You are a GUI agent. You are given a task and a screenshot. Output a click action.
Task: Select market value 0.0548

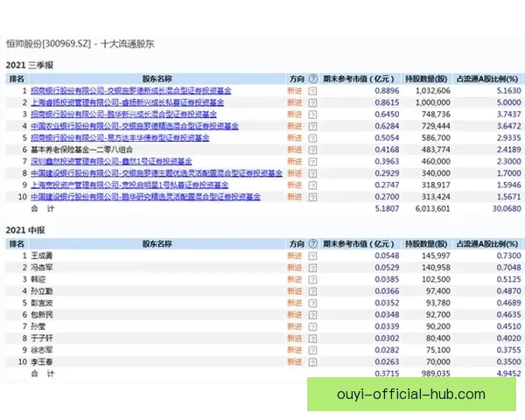[387, 255]
